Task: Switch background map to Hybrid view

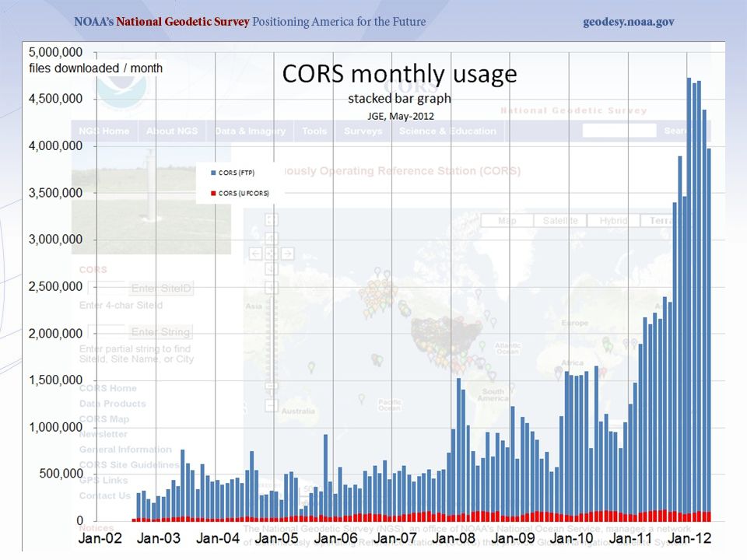Action: point(613,220)
